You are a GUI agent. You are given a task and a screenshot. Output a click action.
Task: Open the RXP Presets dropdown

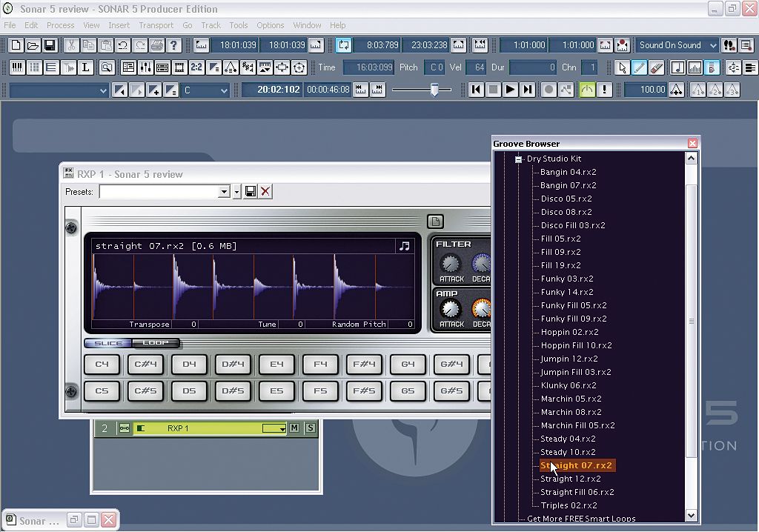click(x=224, y=192)
